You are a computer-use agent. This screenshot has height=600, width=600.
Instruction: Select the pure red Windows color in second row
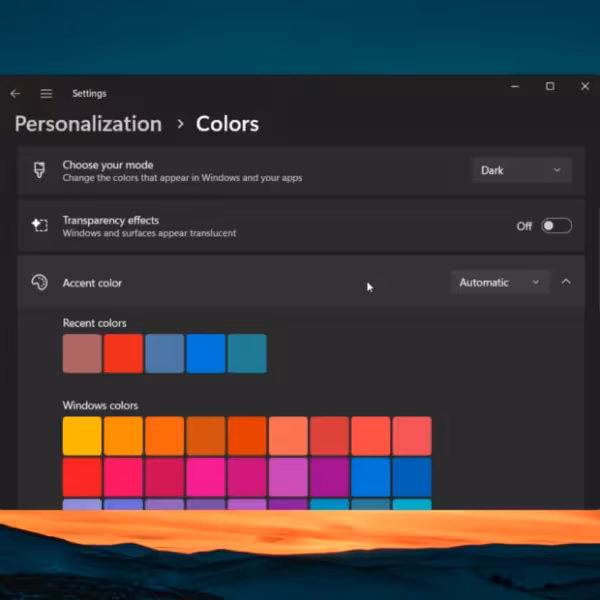pos(82,477)
